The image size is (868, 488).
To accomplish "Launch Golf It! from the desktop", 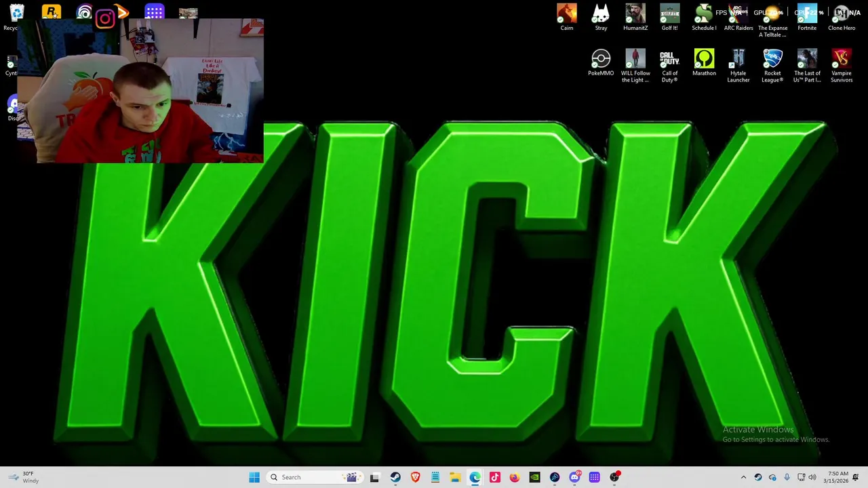I will click(x=669, y=17).
